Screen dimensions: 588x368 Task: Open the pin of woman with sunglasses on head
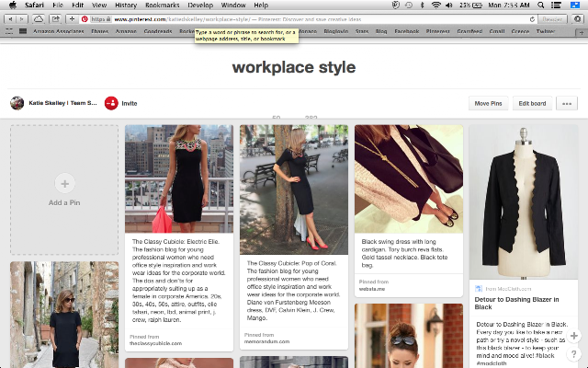tap(409, 336)
